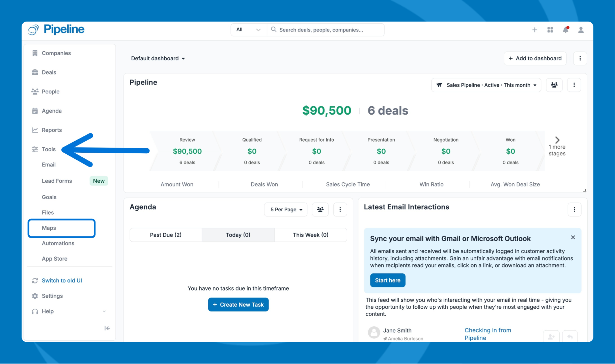Collapse the sidebar with arrow icon
The height and width of the screenshot is (364, 615).
[x=107, y=328]
